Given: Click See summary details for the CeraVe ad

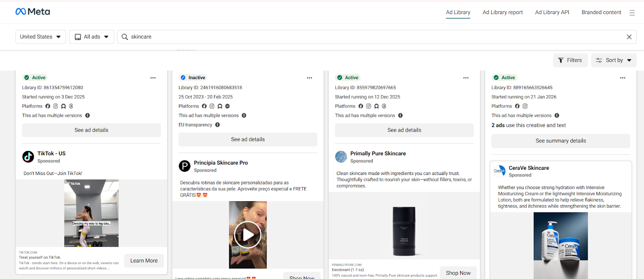Looking at the screenshot, I should [561, 141].
